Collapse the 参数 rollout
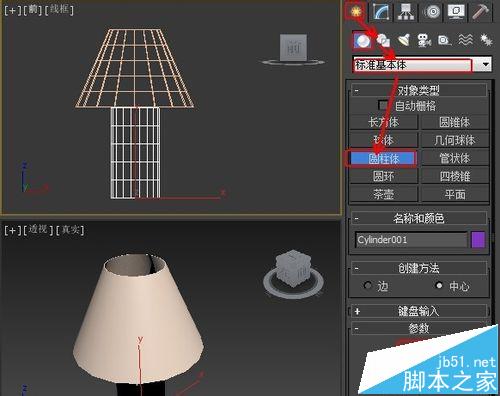Image resolution: width=500 pixels, height=396 pixels. (x=419, y=329)
